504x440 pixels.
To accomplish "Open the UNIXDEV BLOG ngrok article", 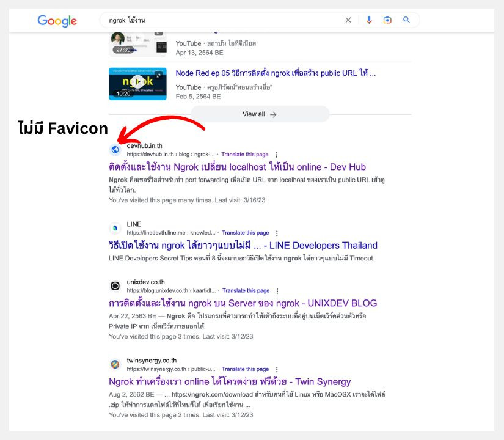I will [x=243, y=303].
